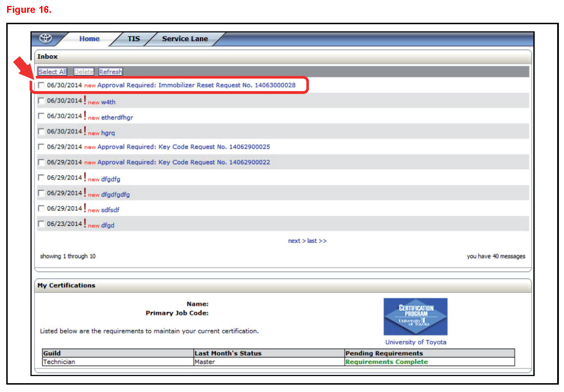
Task: Open Immobilizer Reset Request No. 14063000028
Action: click(196, 85)
